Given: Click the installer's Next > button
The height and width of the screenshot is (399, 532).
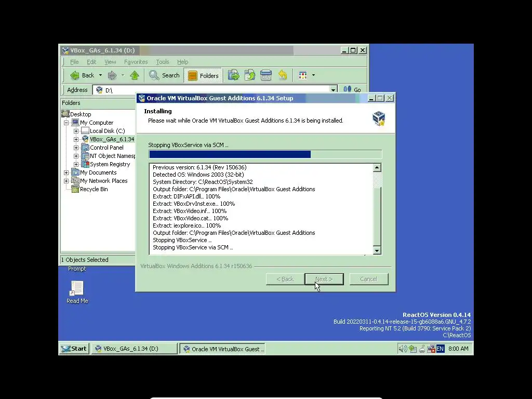Looking at the screenshot, I should coord(324,279).
